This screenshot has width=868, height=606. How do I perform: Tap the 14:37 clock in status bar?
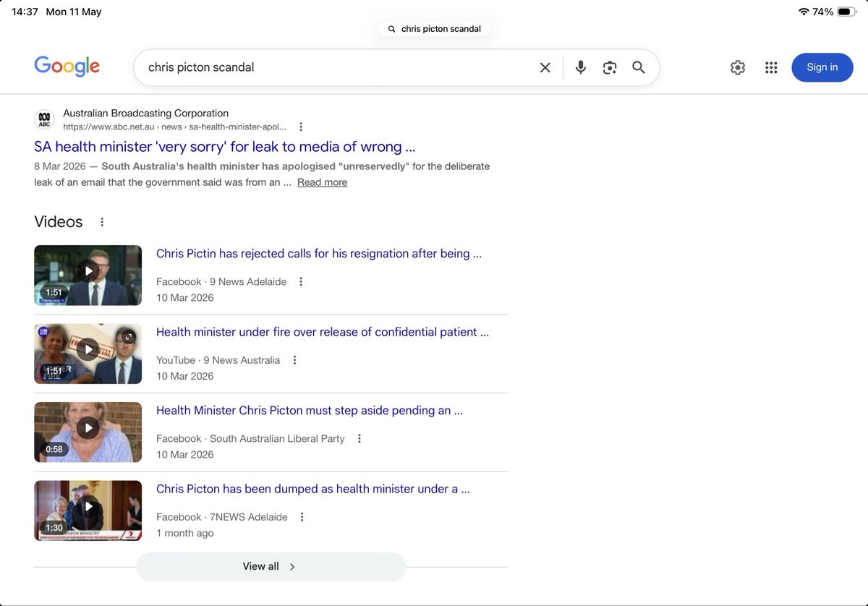tap(25, 12)
